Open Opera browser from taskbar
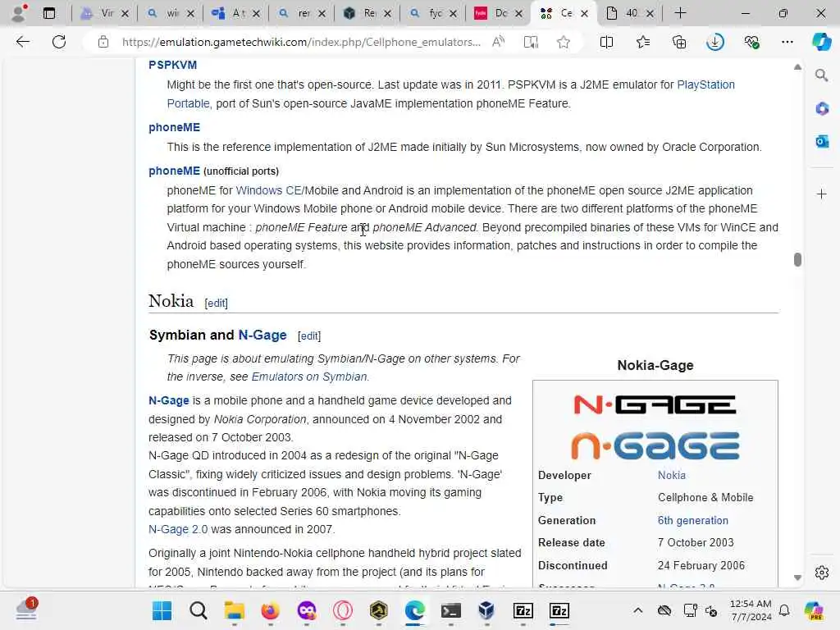Image resolution: width=840 pixels, height=630 pixels. [342, 610]
